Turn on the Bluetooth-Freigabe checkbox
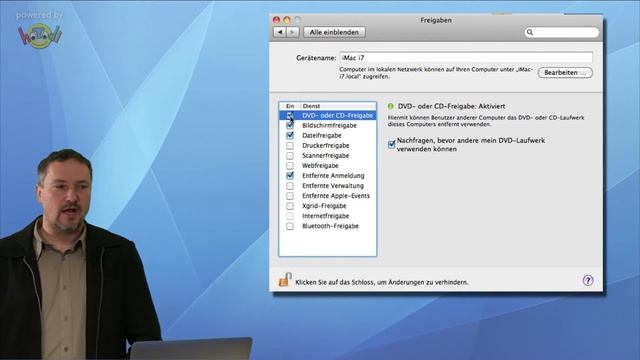Viewport: 640px width, 360px height. (290, 226)
